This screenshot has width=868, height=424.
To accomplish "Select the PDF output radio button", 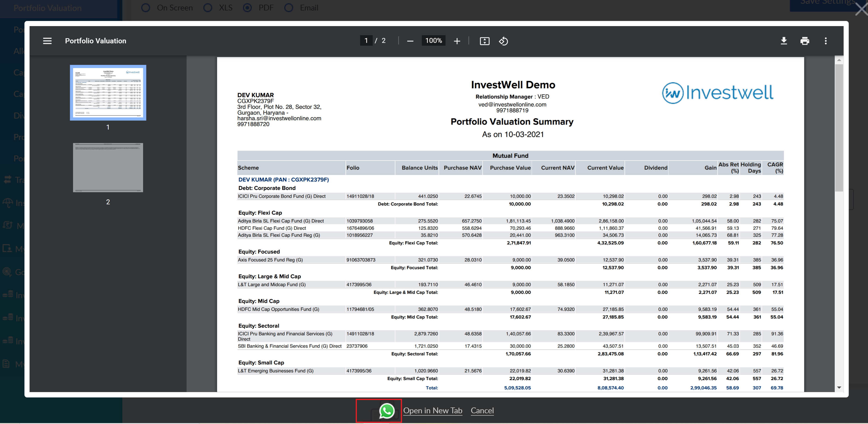I will 247,8.
